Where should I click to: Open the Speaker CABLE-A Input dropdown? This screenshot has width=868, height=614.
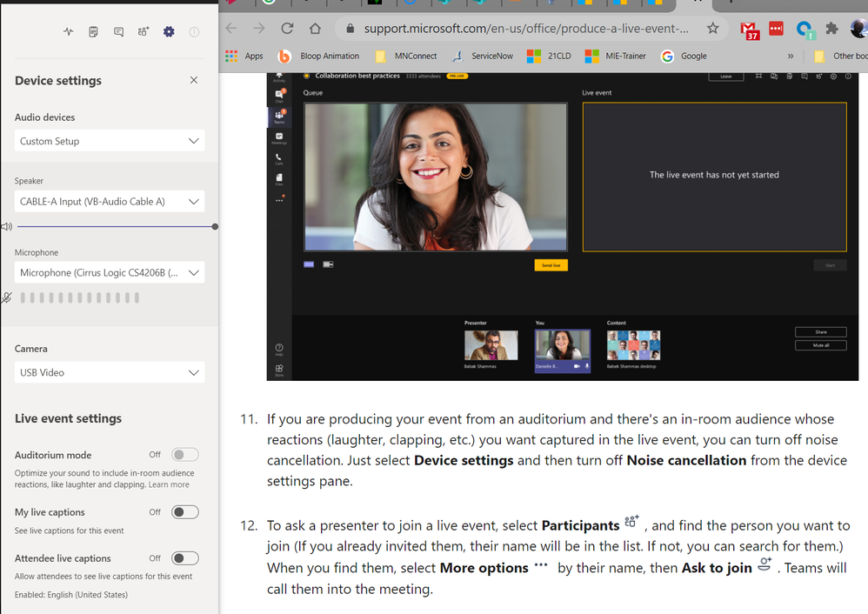(110, 202)
